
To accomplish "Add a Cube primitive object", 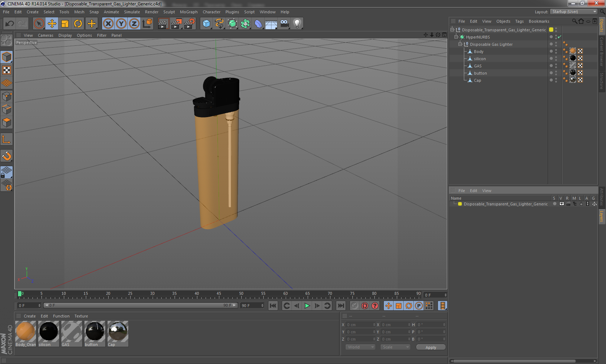I will (x=206, y=24).
